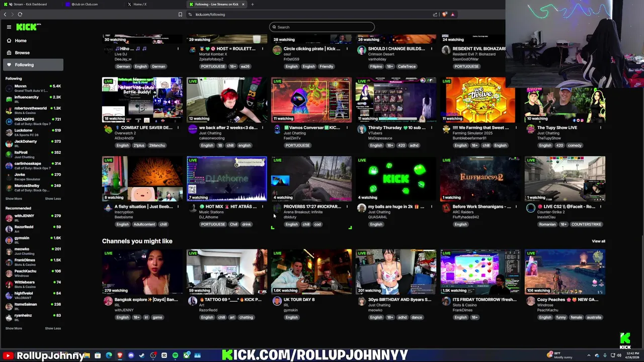This screenshot has height=362, width=644.
Task: Open FrankDimes avatar on Friday stream card
Action: tap(446, 301)
